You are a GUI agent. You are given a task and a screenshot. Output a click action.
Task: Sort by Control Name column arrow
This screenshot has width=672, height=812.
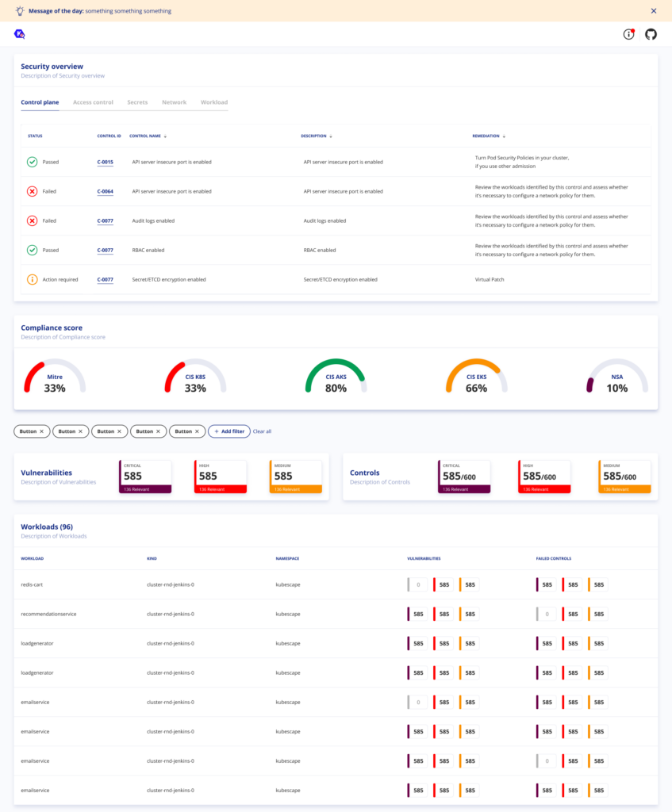pos(165,136)
